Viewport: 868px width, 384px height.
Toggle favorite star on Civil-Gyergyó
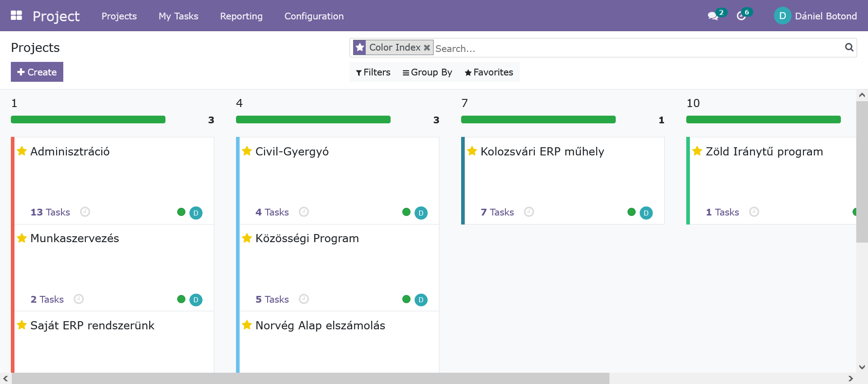(x=247, y=151)
